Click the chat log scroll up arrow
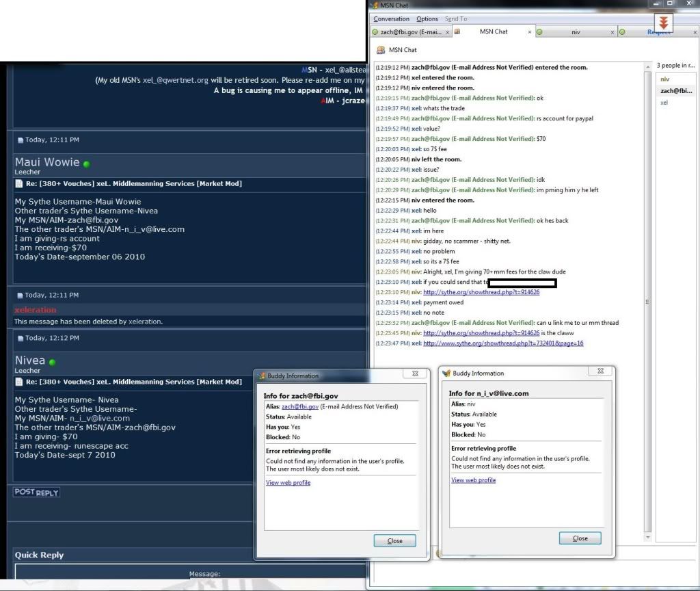Screen dimensions: 700x591 pyautogui.click(x=648, y=67)
